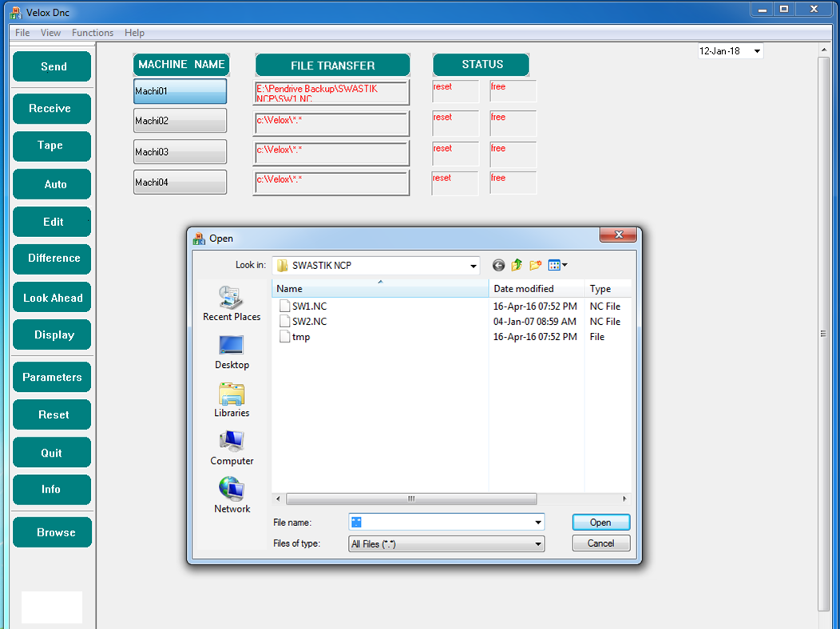Click the Back arrow icon in Open dialog

[x=498, y=265]
